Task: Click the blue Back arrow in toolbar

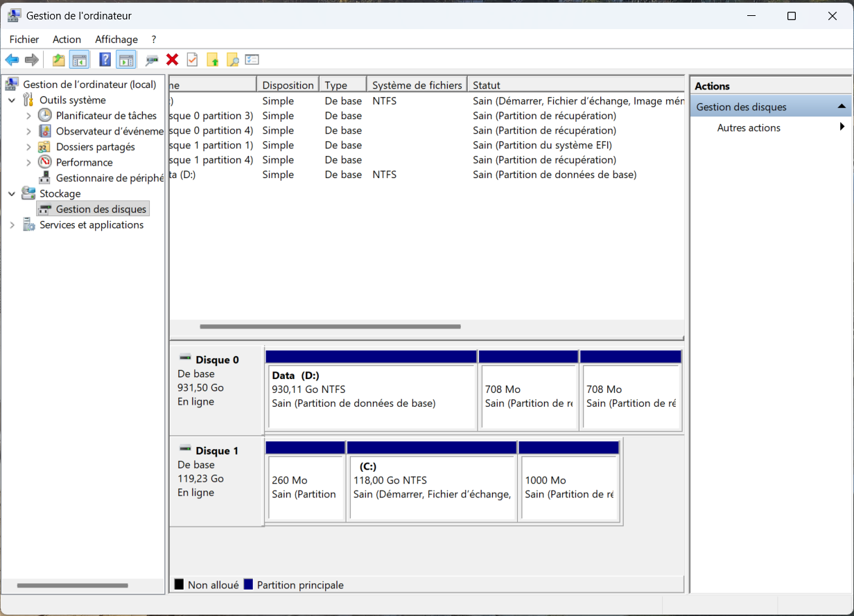Action: click(12, 60)
